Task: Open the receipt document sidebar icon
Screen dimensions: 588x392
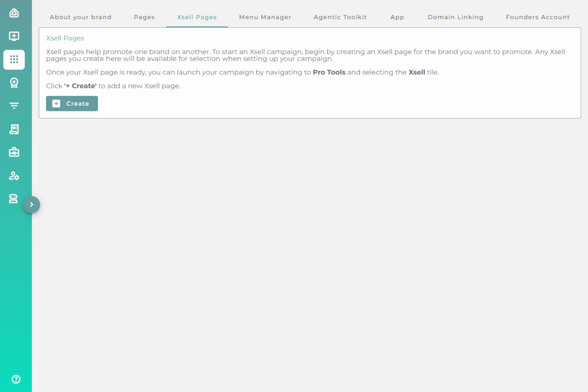Action: pyautogui.click(x=14, y=129)
